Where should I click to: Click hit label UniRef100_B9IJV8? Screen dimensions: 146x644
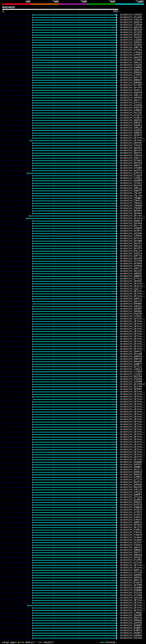point(131,226)
